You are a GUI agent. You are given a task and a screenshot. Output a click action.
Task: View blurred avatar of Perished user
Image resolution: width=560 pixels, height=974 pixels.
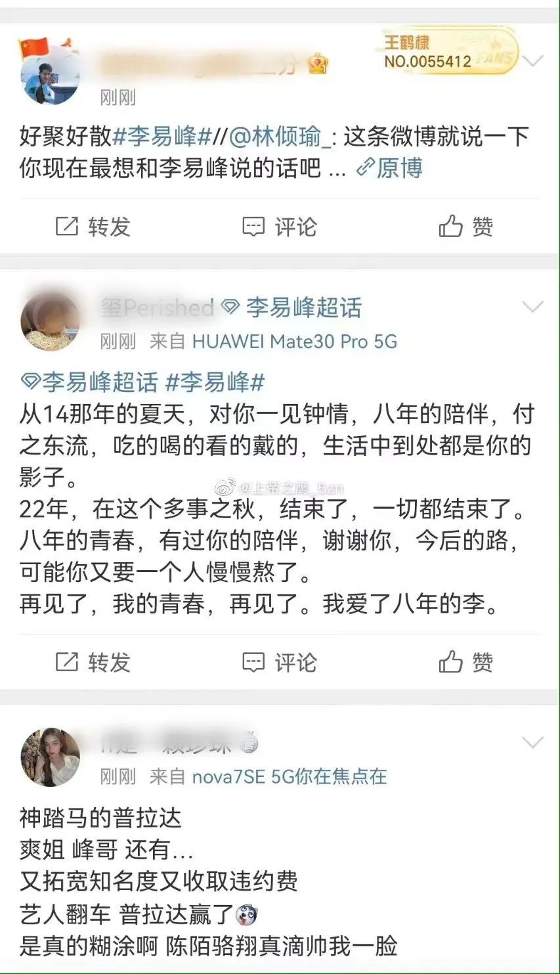pyautogui.click(x=50, y=321)
